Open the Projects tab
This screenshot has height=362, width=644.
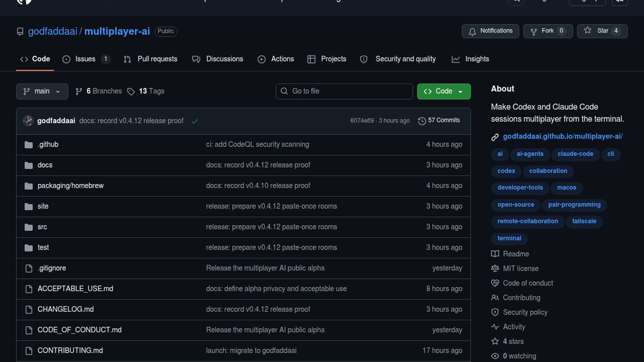[327, 59]
